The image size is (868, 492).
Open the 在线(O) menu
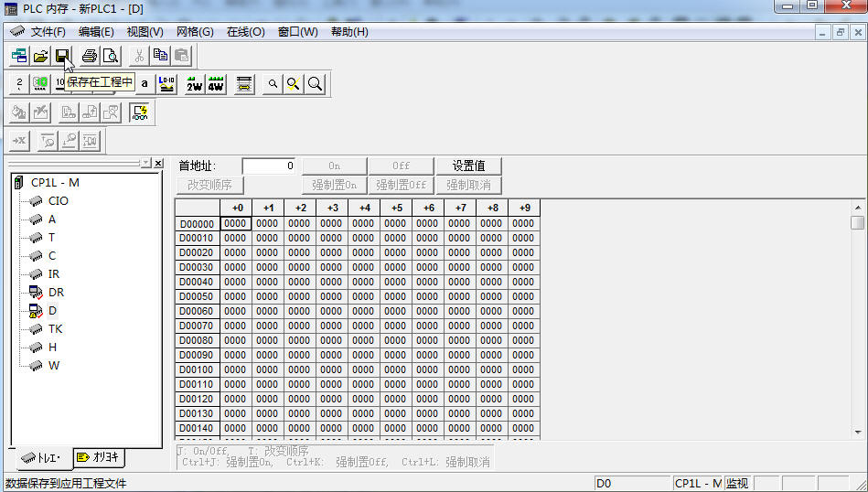pos(245,31)
